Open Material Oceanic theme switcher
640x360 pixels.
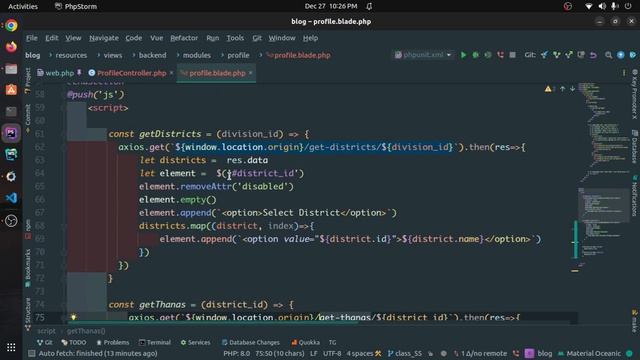589,353
